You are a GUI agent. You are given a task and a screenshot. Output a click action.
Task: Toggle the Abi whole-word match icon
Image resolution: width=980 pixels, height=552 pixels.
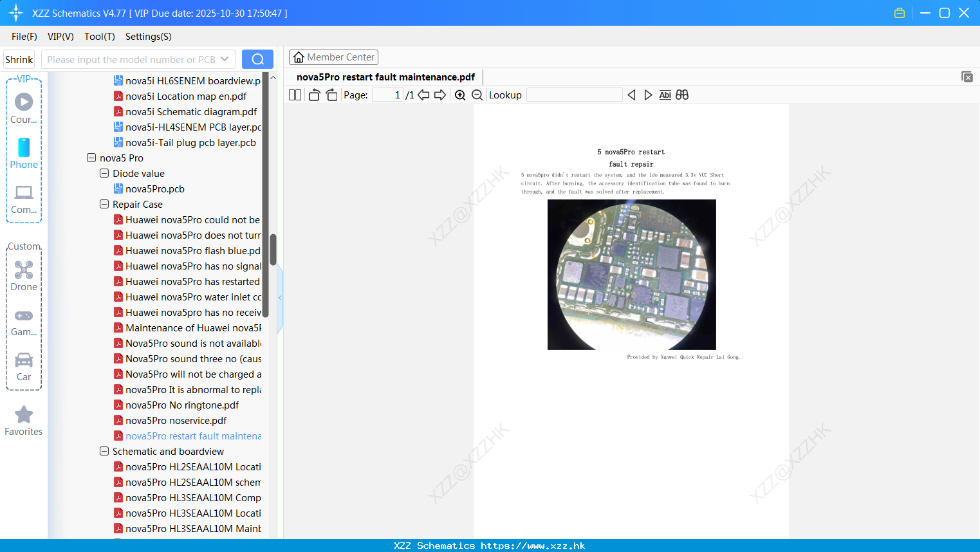tap(665, 95)
